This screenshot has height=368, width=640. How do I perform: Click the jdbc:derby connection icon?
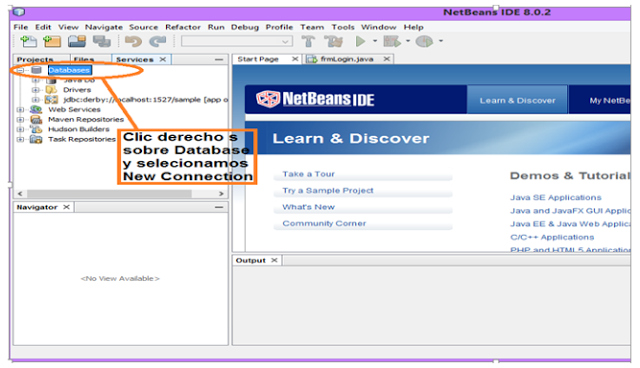coord(51,100)
